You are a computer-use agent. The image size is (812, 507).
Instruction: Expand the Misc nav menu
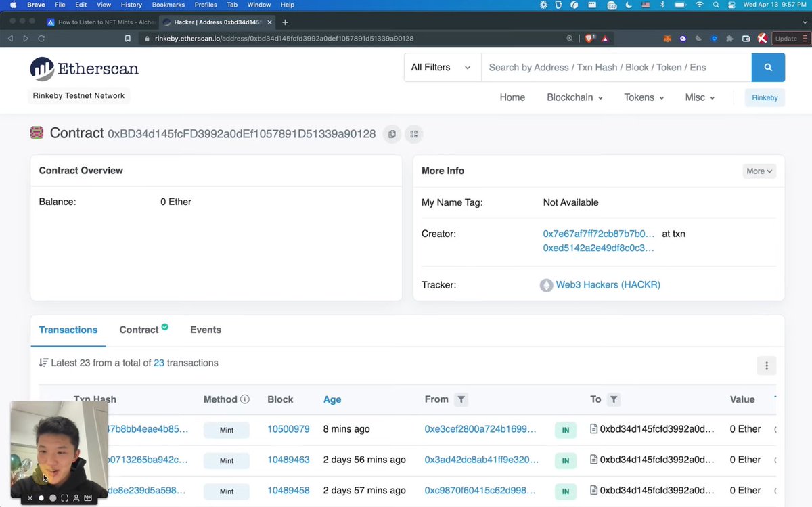tap(700, 97)
